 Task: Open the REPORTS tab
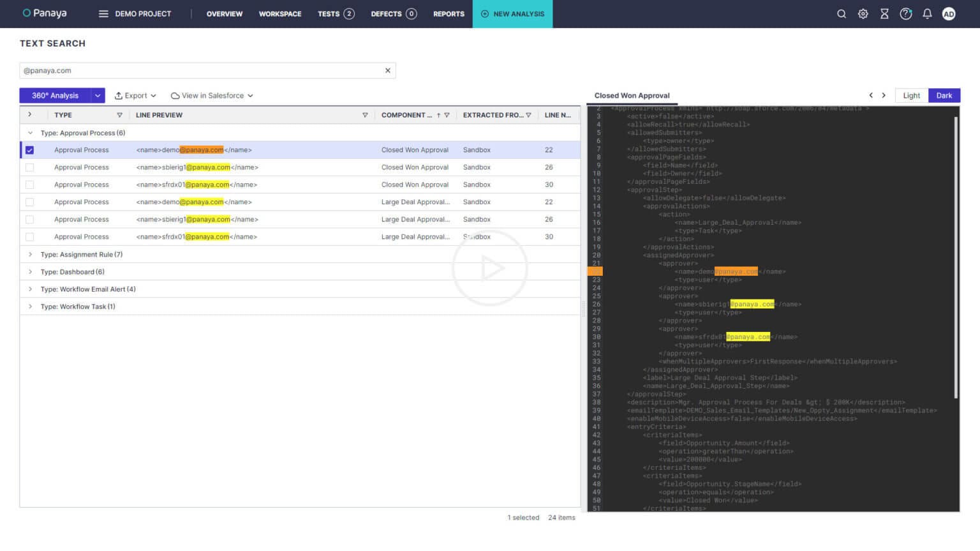pos(449,13)
